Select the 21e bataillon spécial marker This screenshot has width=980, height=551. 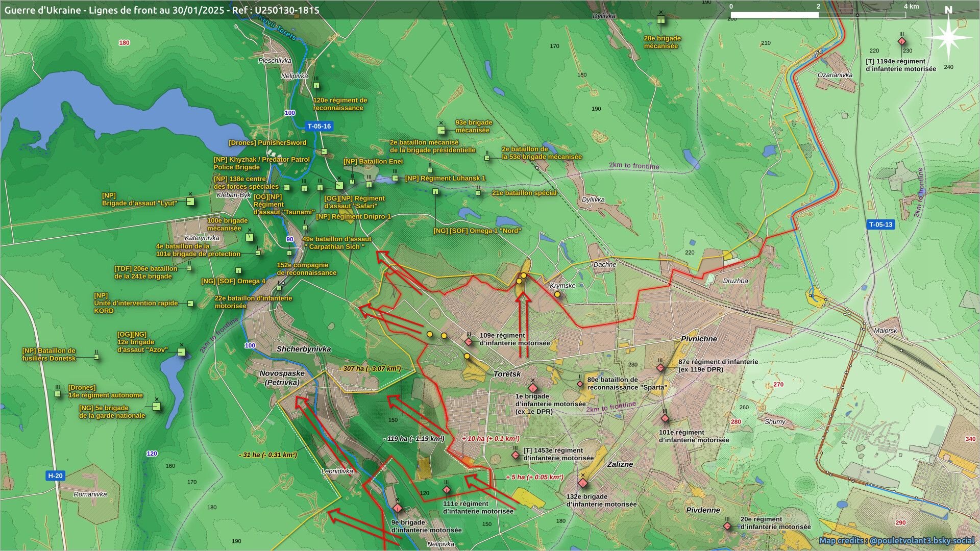[x=478, y=193]
